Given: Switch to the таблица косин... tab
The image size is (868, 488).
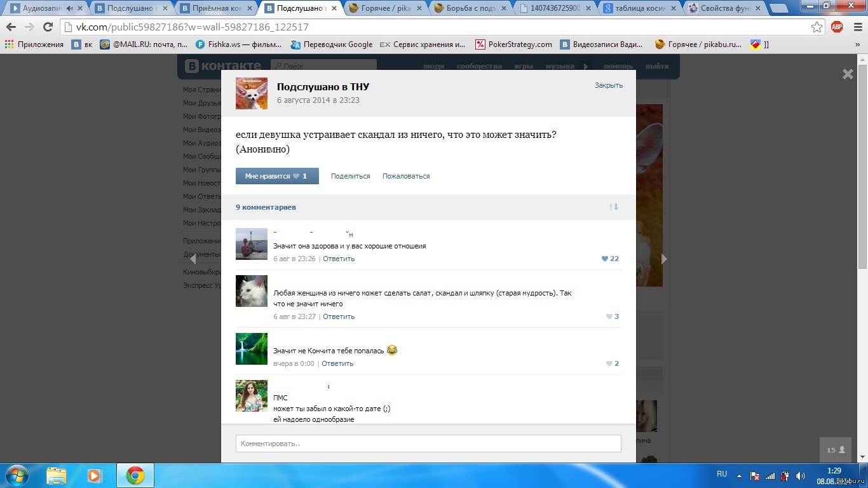Looking at the screenshot, I should click(x=639, y=9).
